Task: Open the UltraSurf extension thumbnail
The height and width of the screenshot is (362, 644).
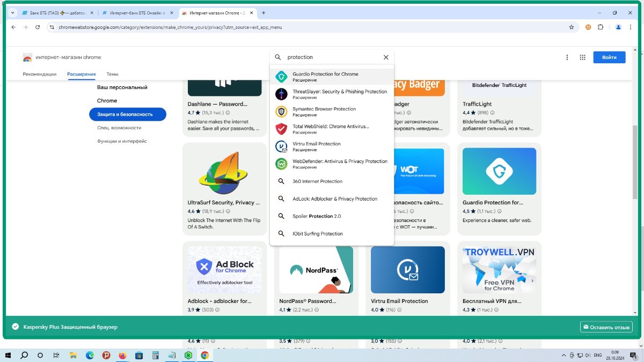Action: click(x=224, y=171)
